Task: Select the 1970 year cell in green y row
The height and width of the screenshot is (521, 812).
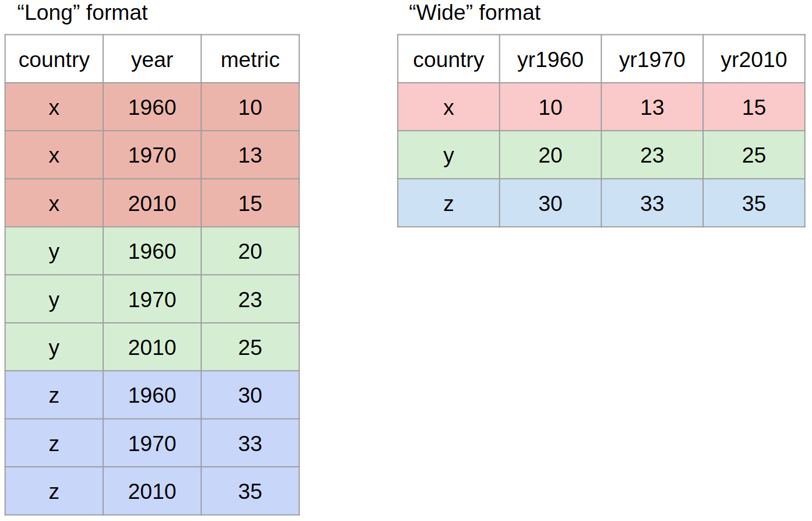Action: coord(152,300)
